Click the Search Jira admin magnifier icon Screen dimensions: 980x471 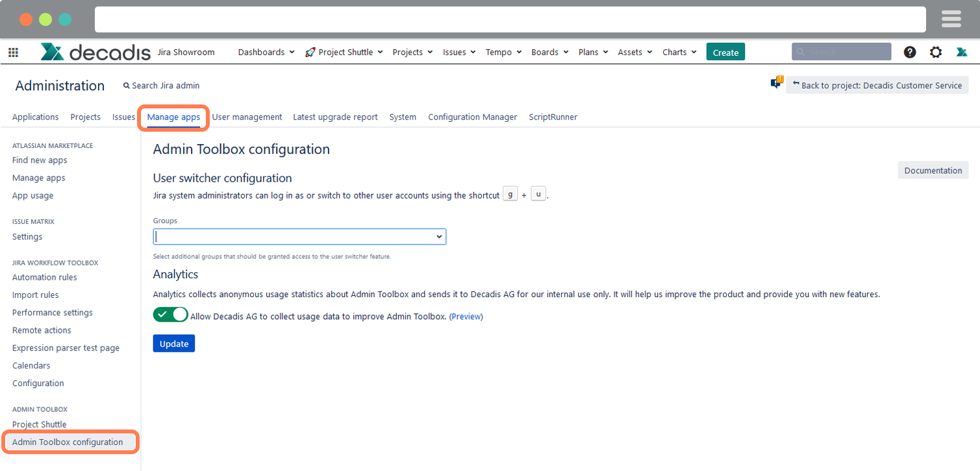click(126, 85)
